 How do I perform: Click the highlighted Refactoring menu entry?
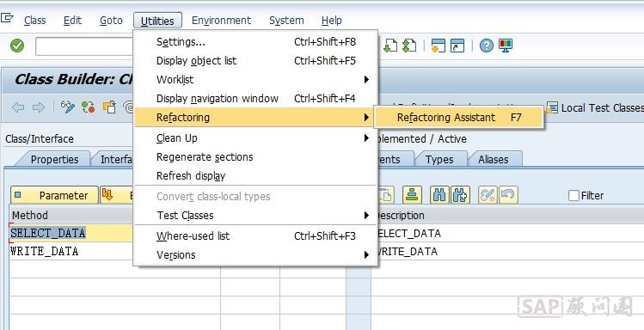pos(255,118)
